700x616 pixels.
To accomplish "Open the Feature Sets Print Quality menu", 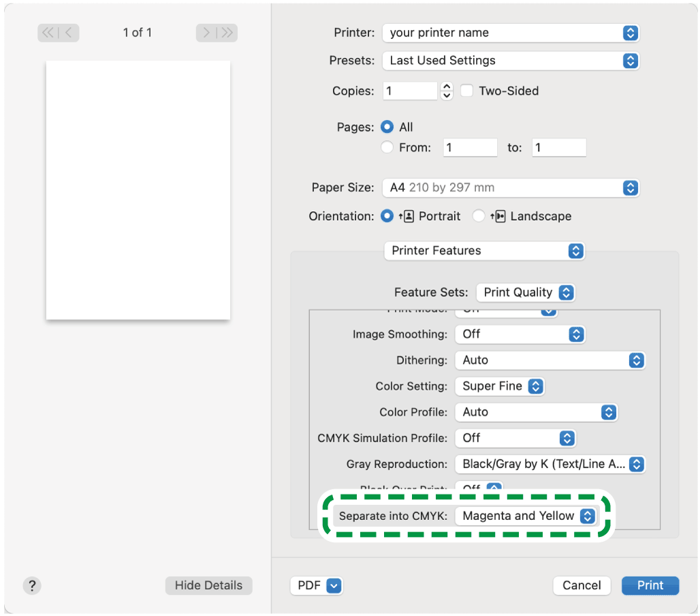I will [x=526, y=292].
